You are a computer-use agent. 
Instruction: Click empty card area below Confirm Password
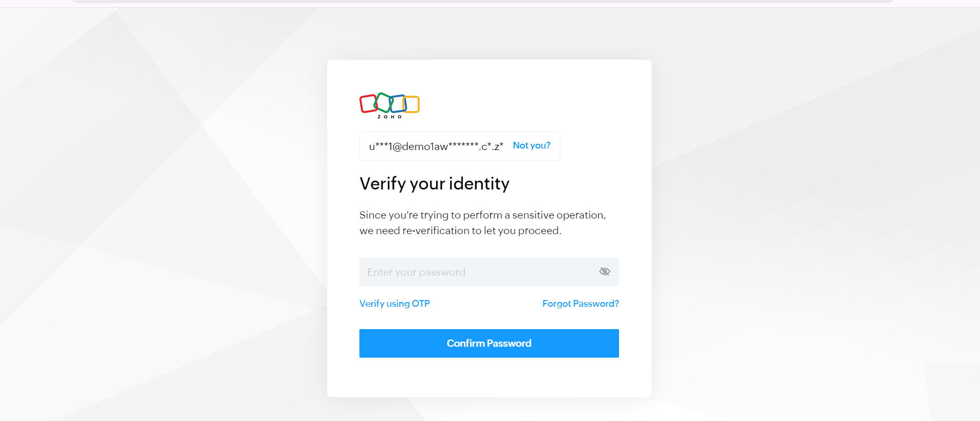489,377
